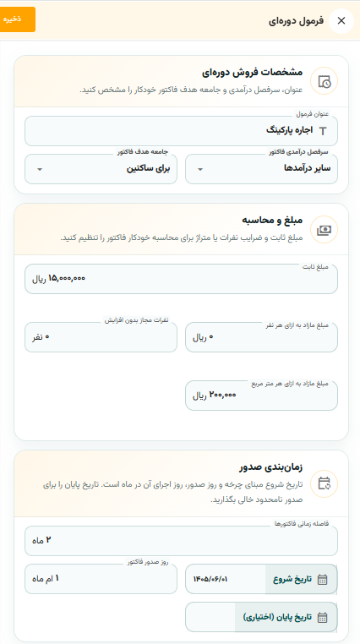Click the empty end date input area
The image size is (360, 644).
click(210, 617)
